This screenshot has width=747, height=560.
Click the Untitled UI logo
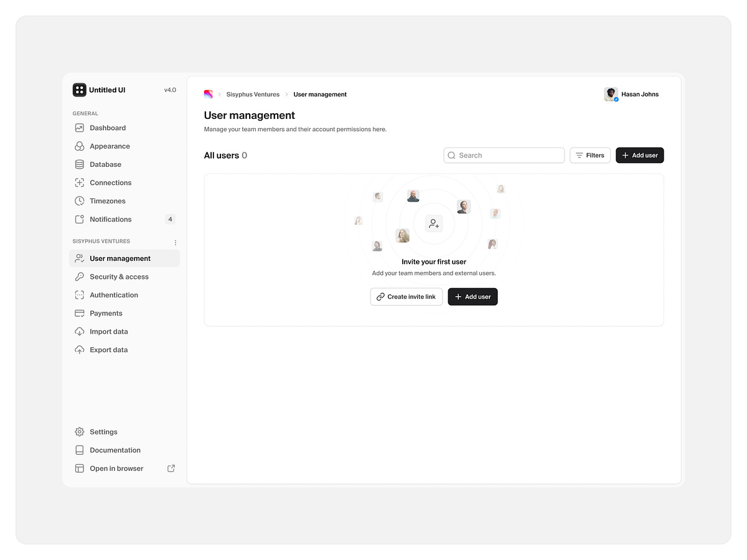point(79,90)
